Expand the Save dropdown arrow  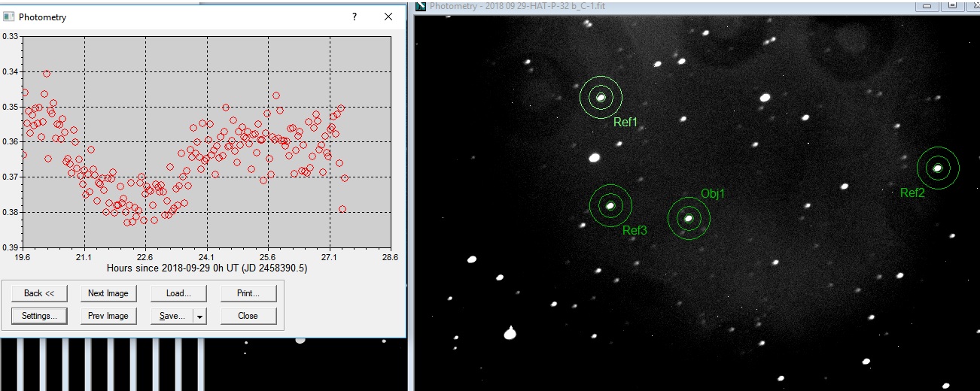199,317
